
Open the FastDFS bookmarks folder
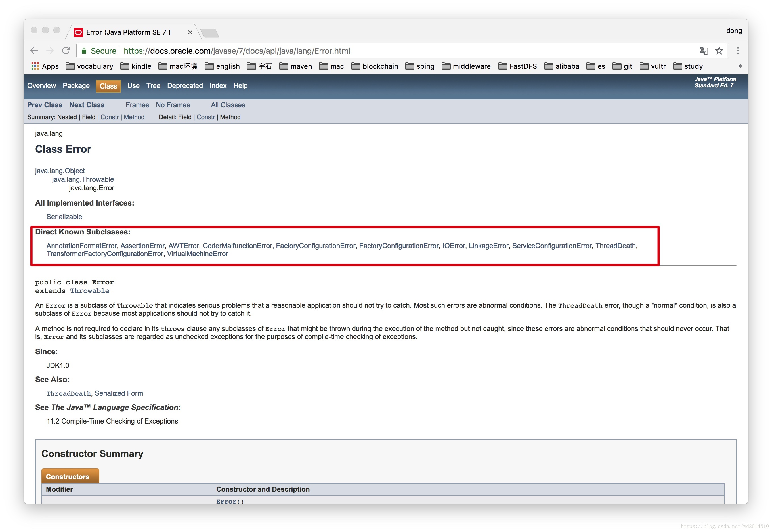(518, 66)
